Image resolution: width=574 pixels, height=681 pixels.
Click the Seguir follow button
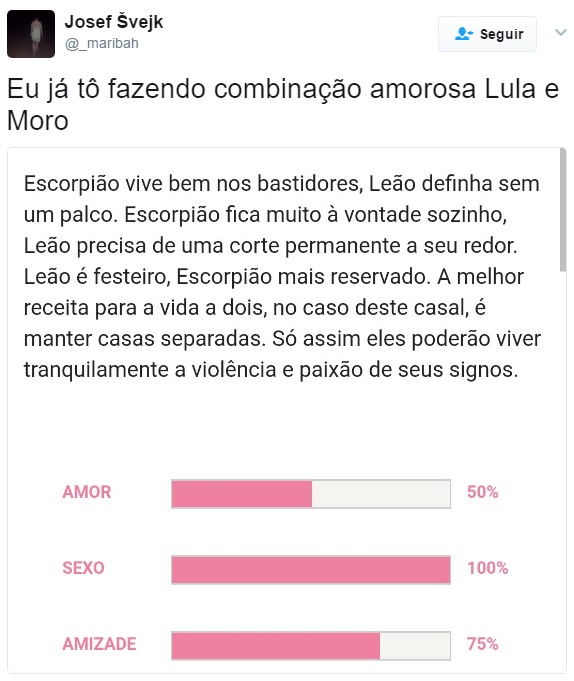click(x=487, y=34)
